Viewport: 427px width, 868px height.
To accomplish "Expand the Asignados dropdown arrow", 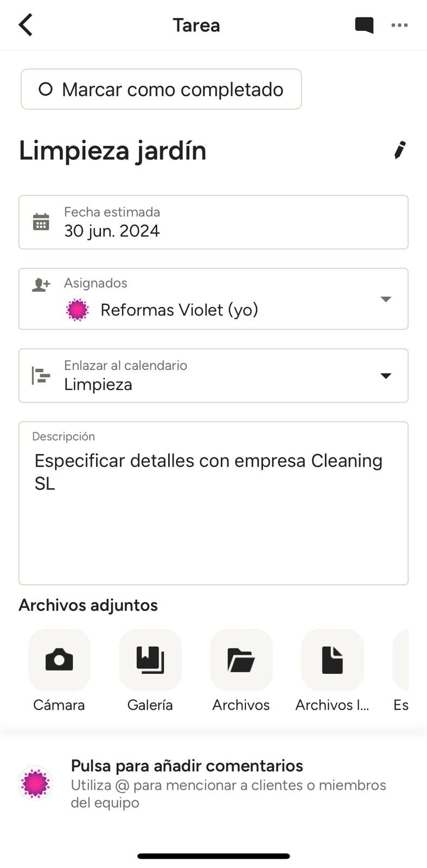I will 386,299.
